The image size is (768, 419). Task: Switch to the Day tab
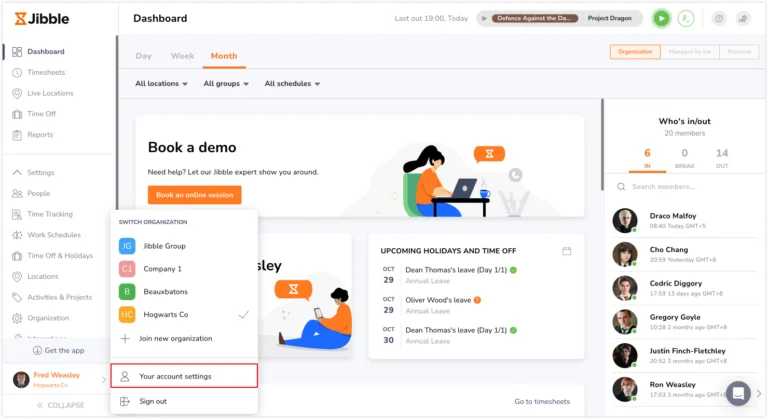[144, 56]
